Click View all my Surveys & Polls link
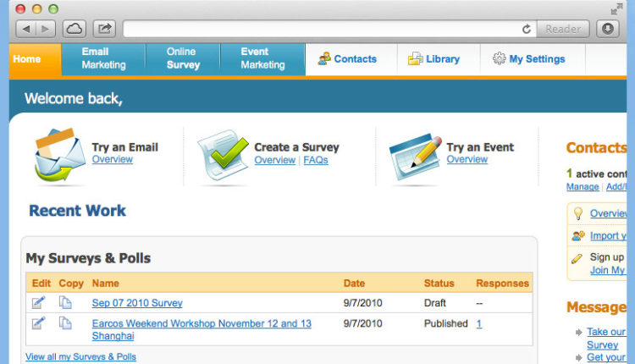 [80, 357]
